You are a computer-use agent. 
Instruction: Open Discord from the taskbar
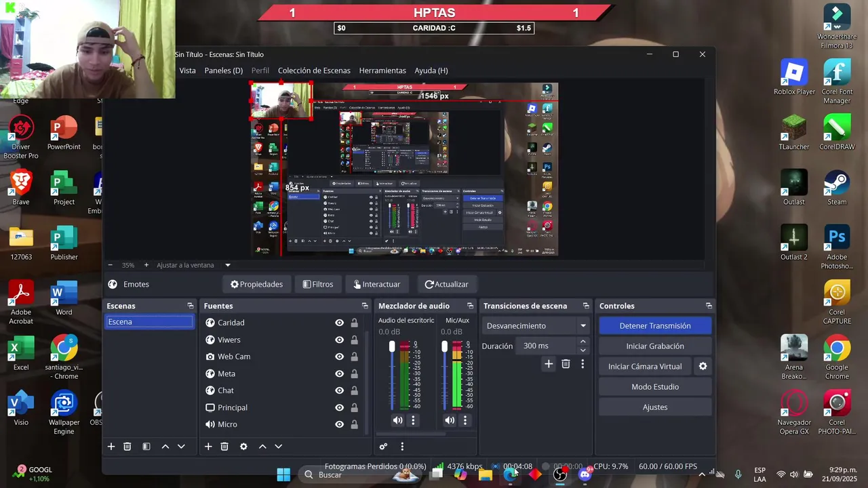pyautogui.click(x=585, y=474)
